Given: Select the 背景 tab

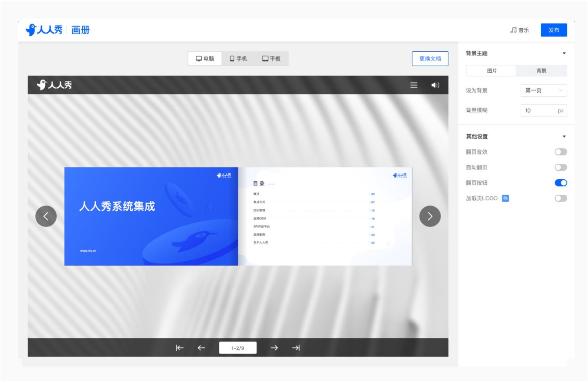Looking at the screenshot, I should click(x=542, y=71).
